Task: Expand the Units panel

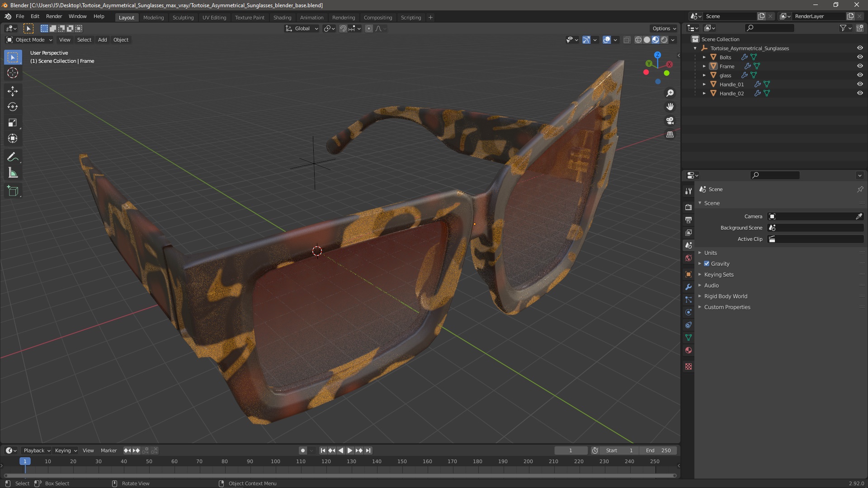Action: (710, 253)
